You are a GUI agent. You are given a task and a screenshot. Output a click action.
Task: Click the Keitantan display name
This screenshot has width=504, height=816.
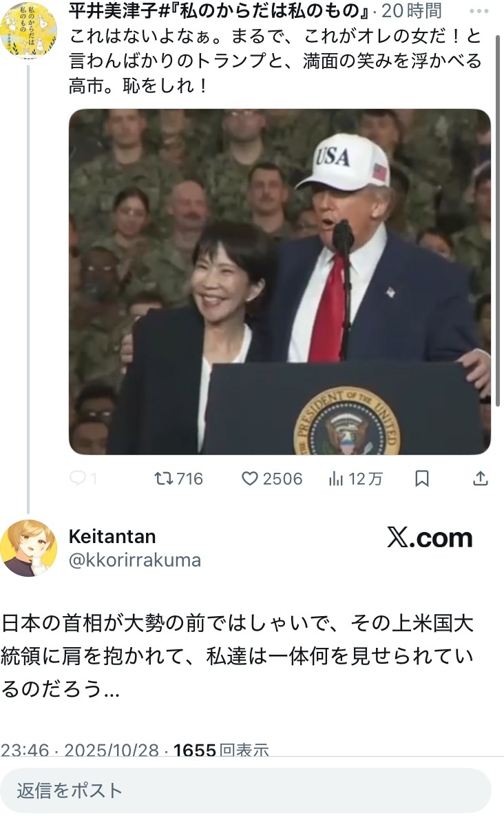(112, 537)
